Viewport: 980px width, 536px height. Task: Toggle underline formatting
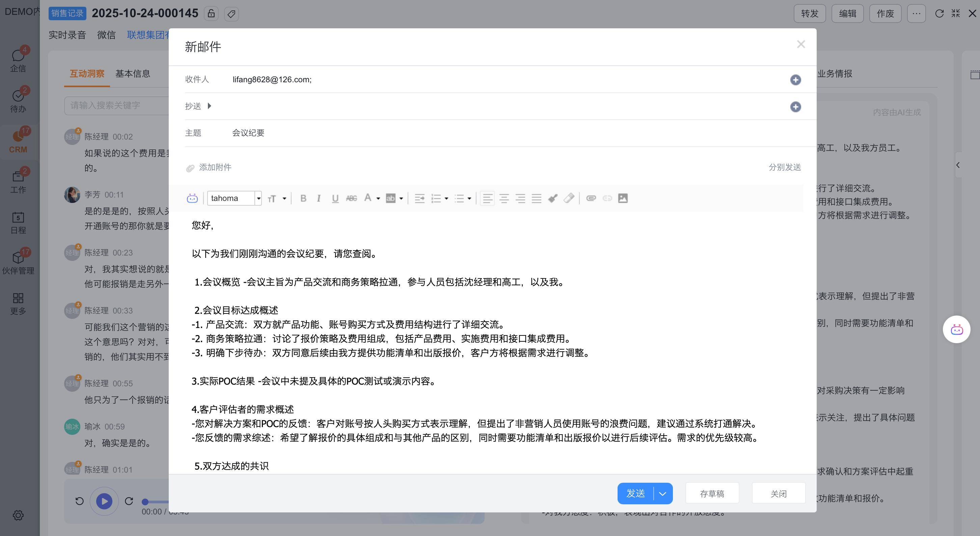[335, 198]
